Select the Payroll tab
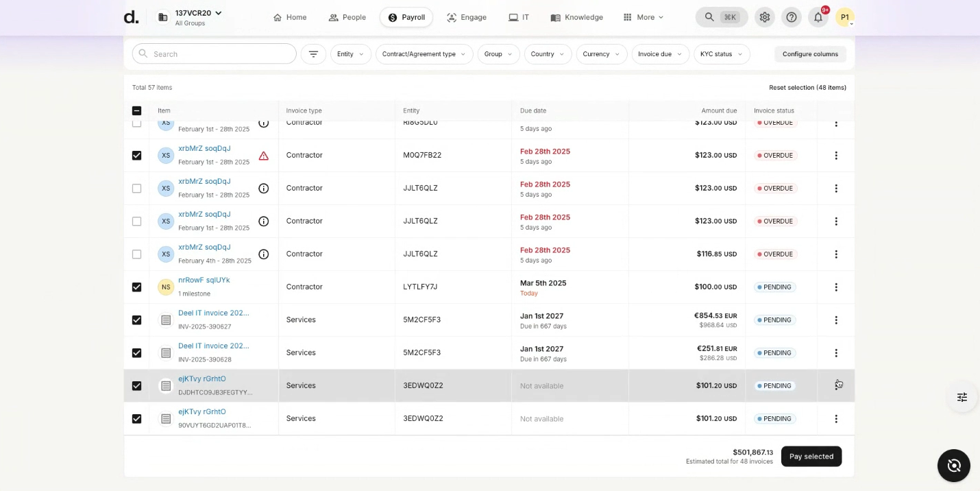The height and width of the screenshot is (491, 980). coord(406,17)
